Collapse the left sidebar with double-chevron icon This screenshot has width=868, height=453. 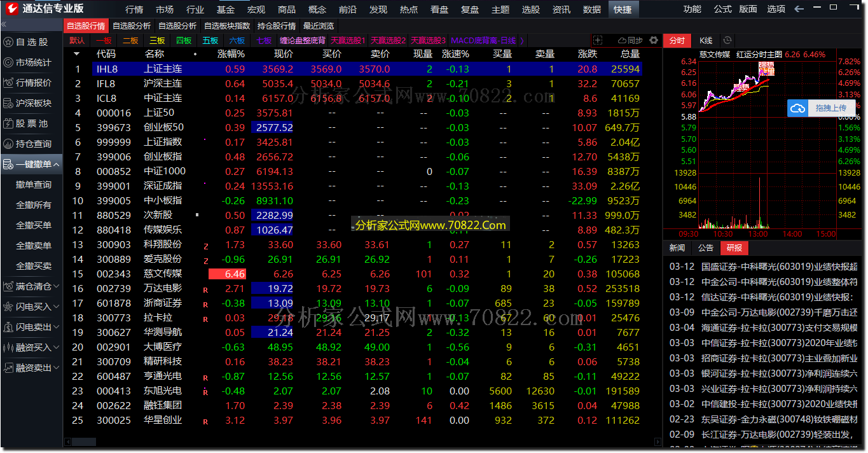4,24
